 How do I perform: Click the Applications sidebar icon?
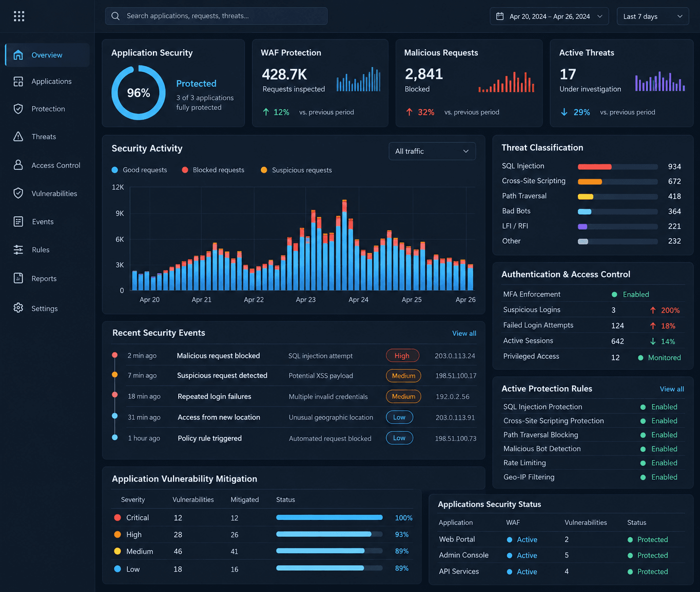click(x=18, y=82)
